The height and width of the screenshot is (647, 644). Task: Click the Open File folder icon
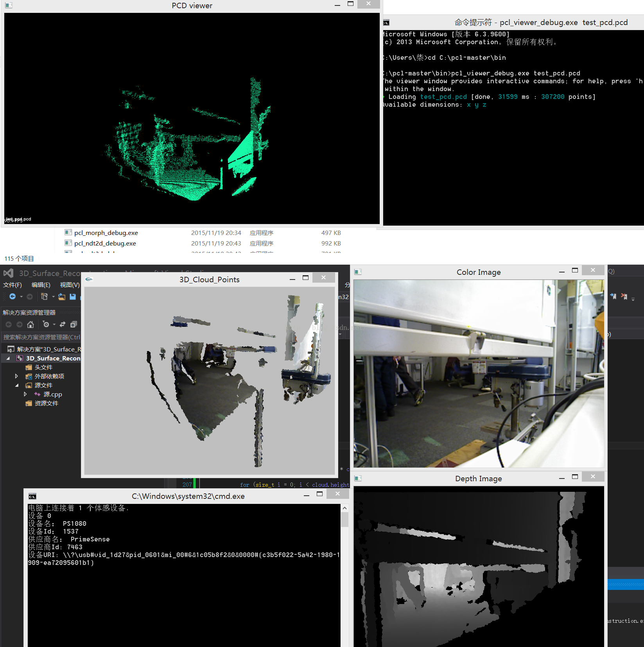pos(62,297)
